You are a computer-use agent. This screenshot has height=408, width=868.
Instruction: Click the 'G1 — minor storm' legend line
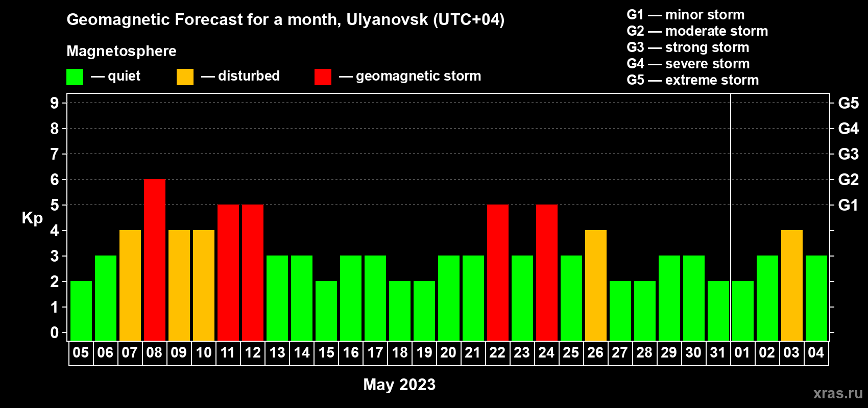tap(686, 15)
